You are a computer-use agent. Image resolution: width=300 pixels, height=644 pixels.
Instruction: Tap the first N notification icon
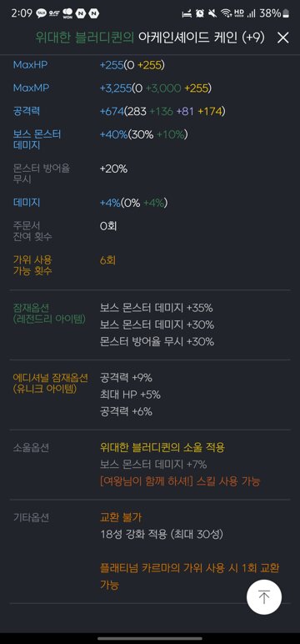tap(81, 13)
